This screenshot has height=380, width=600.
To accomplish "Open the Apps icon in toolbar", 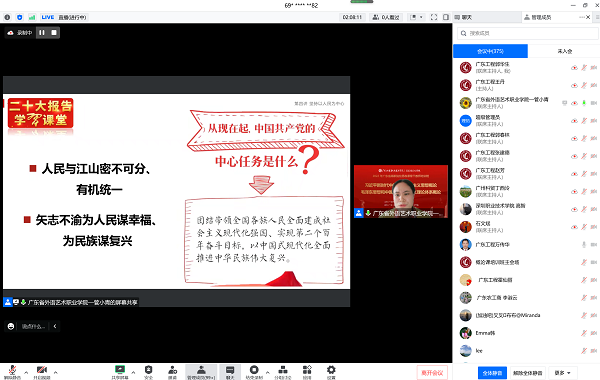I will (x=307, y=372).
